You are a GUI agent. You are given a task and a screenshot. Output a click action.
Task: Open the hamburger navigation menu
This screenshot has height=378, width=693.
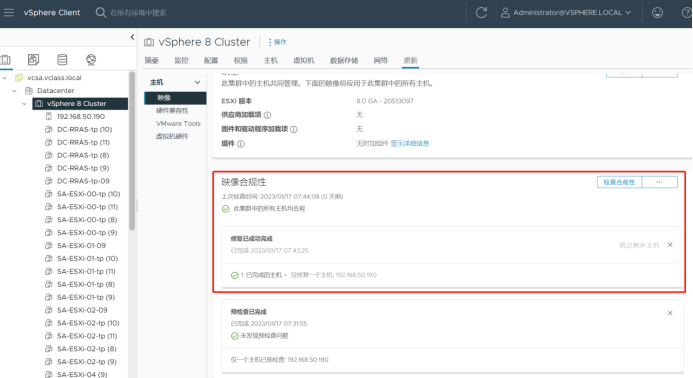pyautogui.click(x=9, y=12)
